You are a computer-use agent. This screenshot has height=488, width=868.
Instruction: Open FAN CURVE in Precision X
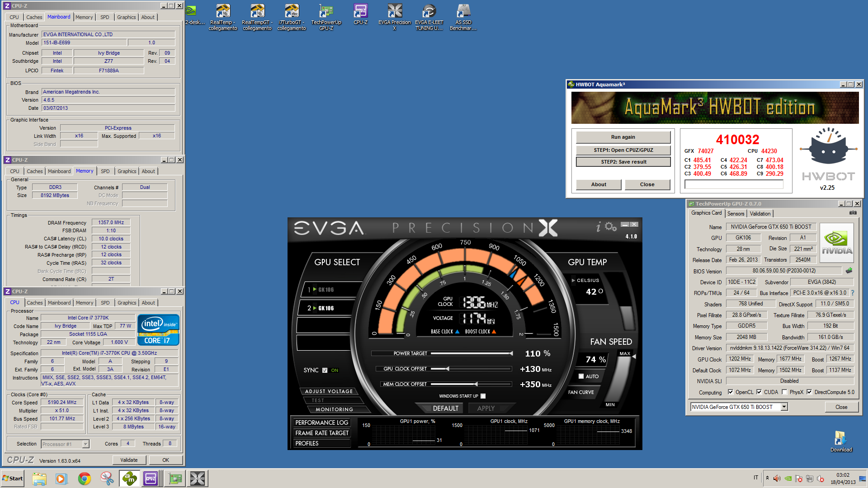(x=581, y=392)
